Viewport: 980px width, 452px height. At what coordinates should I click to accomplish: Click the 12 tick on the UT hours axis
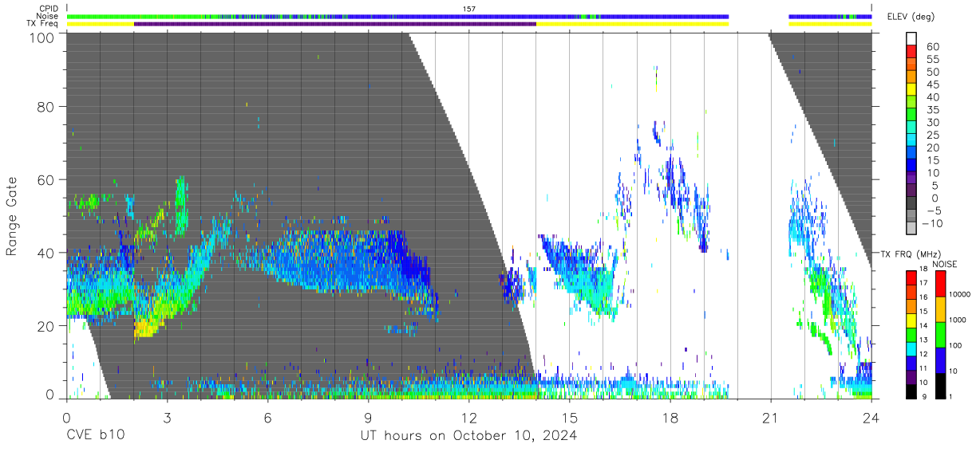pos(468,416)
